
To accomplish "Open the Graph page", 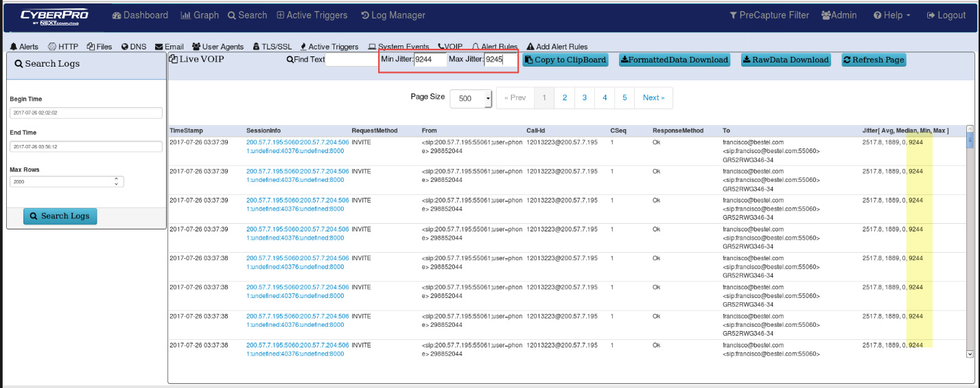I will coord(200,15).
